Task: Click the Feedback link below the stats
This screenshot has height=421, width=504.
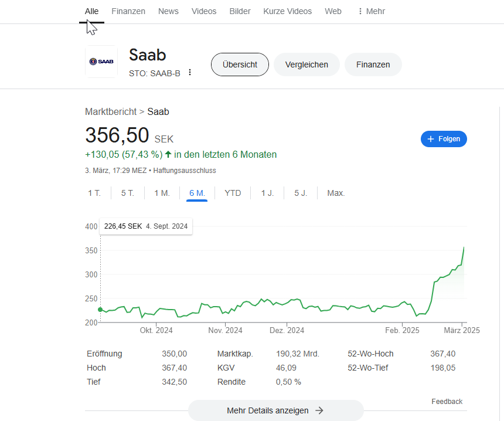Action: click(447, 402)
